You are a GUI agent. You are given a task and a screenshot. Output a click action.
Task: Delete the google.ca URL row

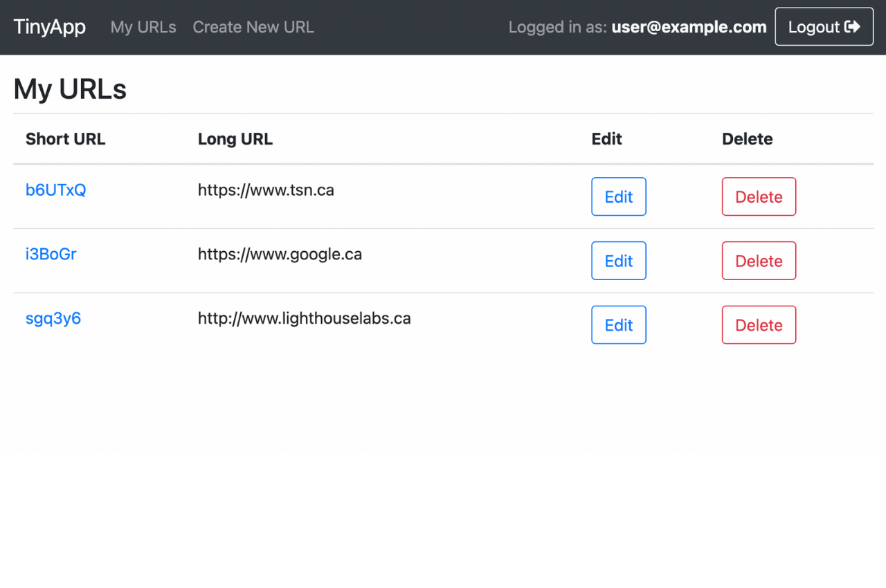click(759, 261)
